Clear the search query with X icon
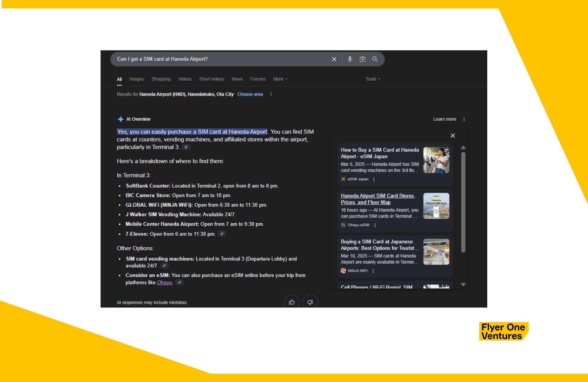Image resolution: width=588 pixels, height=382 pixels. tap(334, 59)
